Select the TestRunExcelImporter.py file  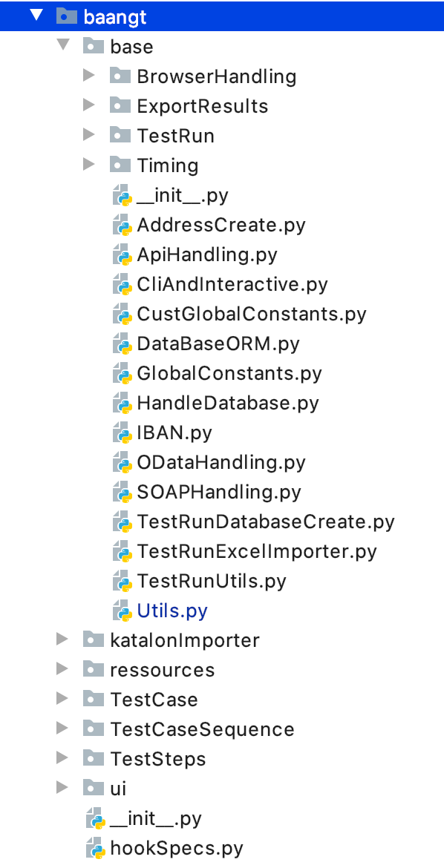point(257,551)
